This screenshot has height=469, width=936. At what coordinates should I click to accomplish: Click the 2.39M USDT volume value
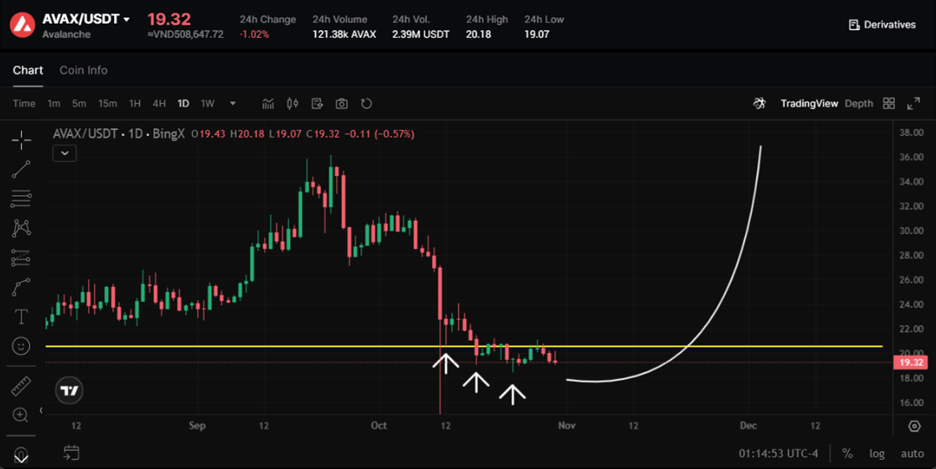pyautogui.click(x=421, y=35)
